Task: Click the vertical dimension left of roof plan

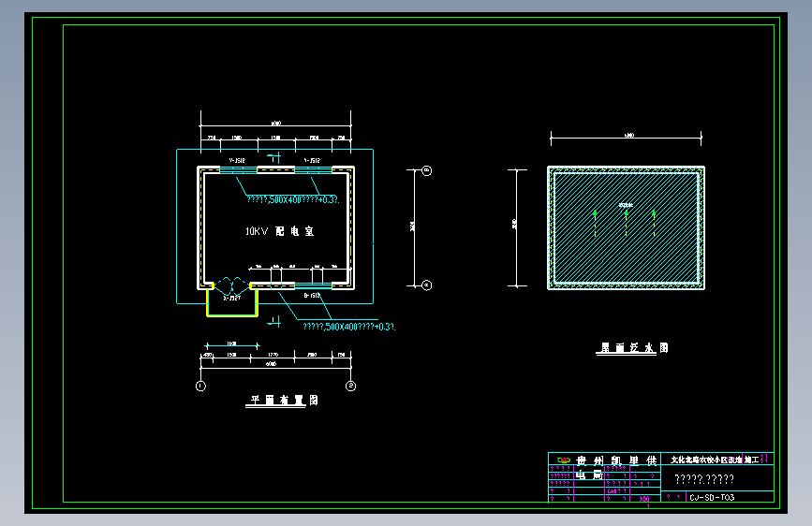Action: [517, 227]
